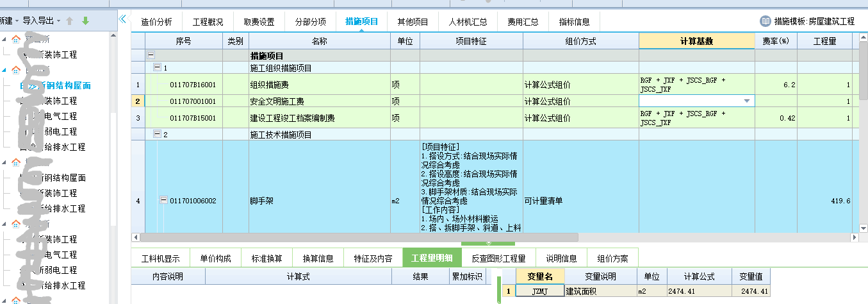Viewport: 868px width, 304px height.
Task: Click the 项目特征 column header
Action: click(x=471, y=41)
